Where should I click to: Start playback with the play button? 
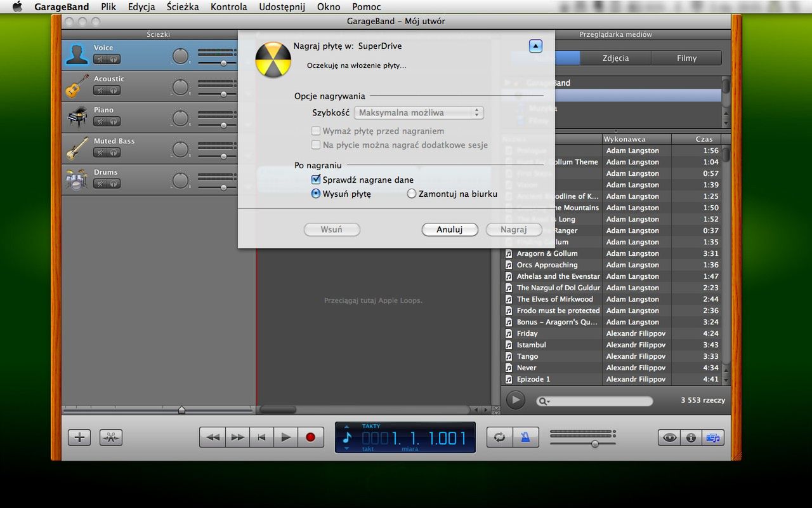pyautogui.click(x=285, y=437)
